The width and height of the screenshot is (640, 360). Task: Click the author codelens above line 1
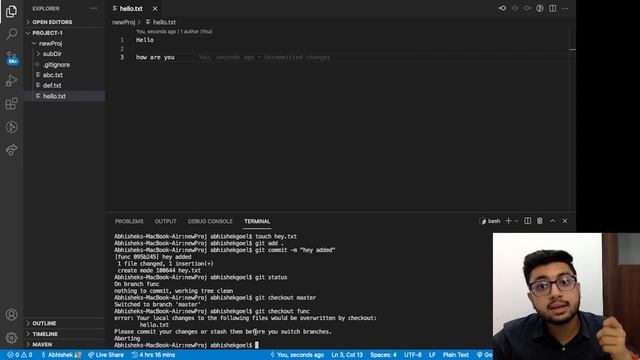point(174,31)
